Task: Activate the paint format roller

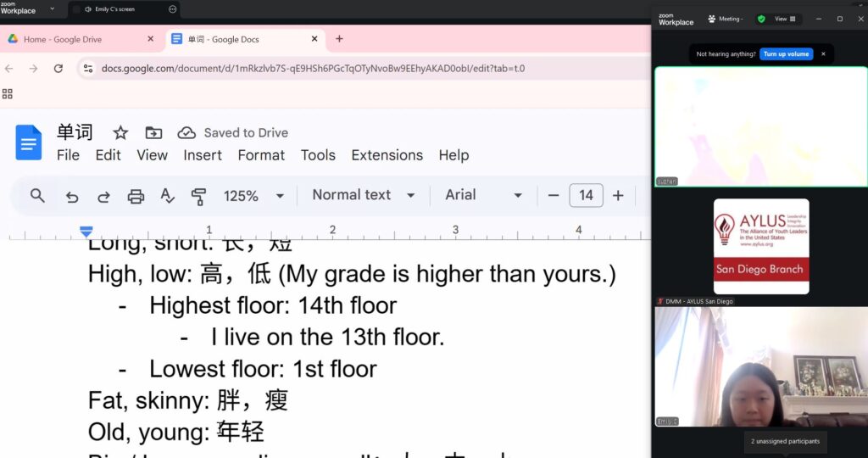Action: 199,196
